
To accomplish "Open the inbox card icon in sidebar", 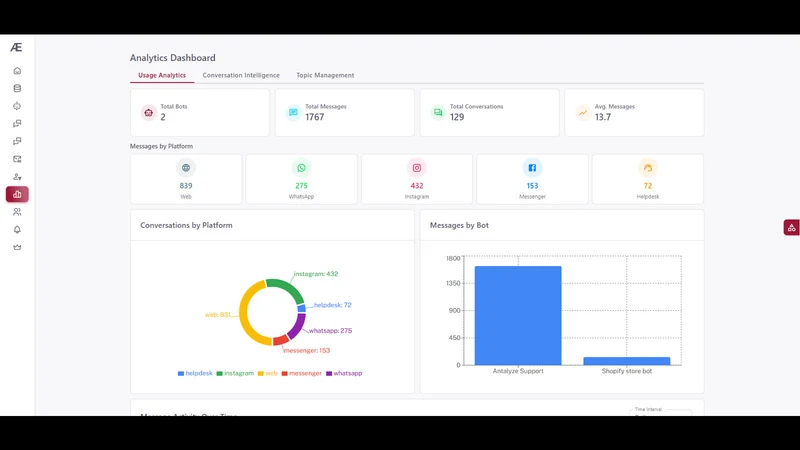I will [17, 159].
